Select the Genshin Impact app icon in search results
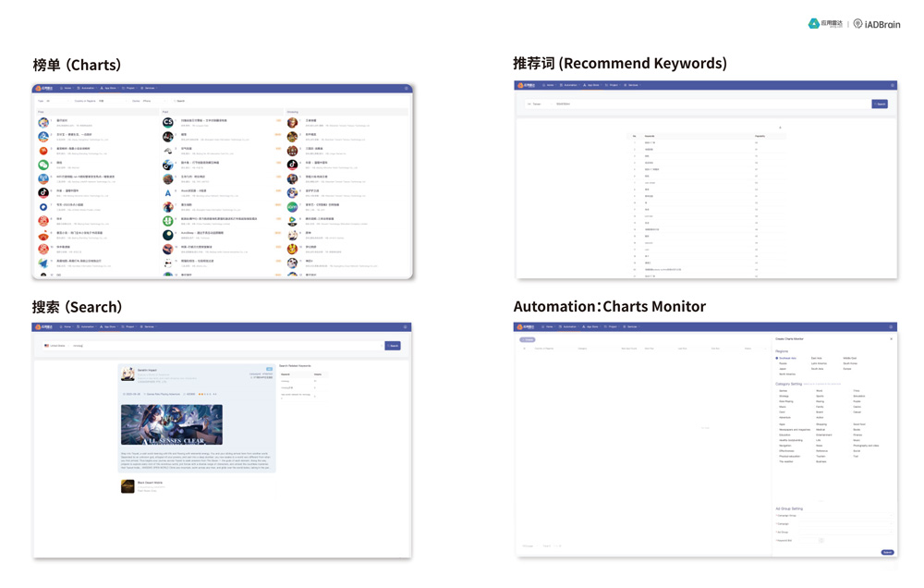The height and width of the screenshot is (588, 924). tap(128, 374)
